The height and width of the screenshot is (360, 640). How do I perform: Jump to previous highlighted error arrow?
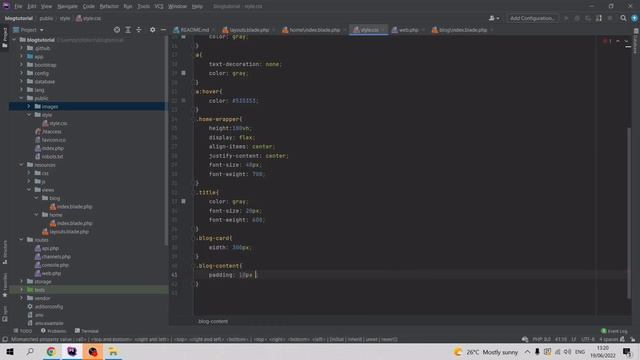pos(618,41)
